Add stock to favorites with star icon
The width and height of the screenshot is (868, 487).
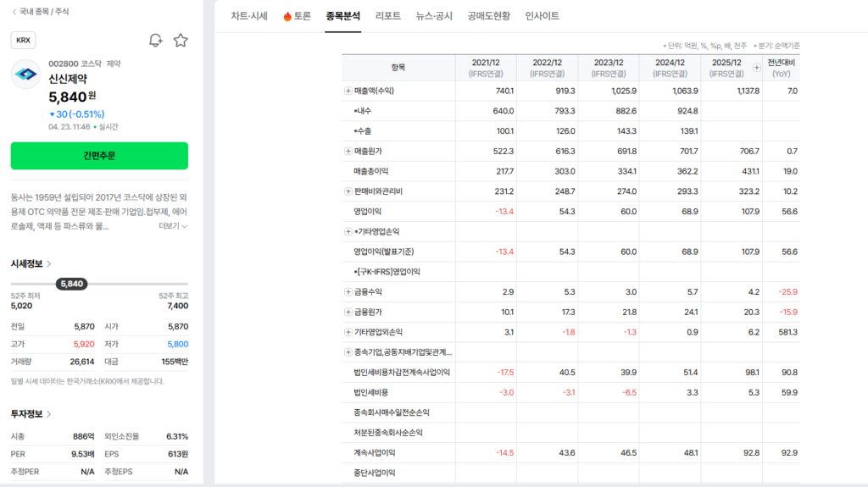coord(181,41)
